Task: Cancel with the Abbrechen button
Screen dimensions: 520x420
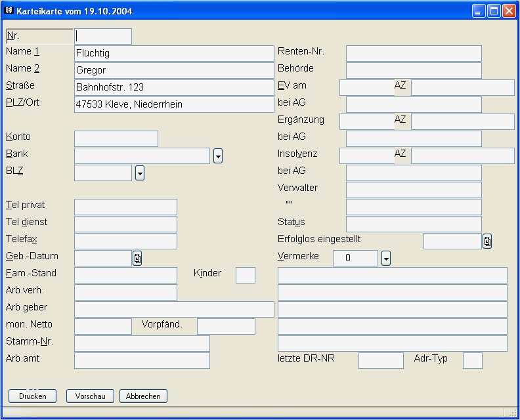Action: pyautogui.click(x=144, y=396)
